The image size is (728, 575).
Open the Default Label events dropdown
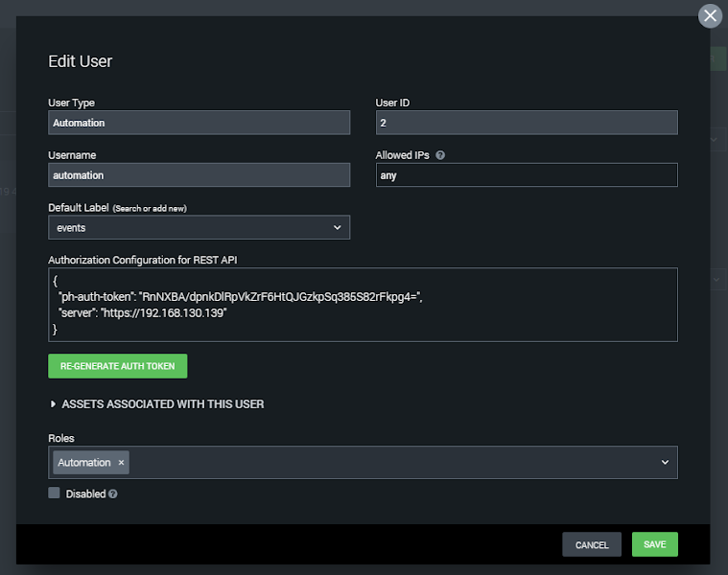coord(199,228)
